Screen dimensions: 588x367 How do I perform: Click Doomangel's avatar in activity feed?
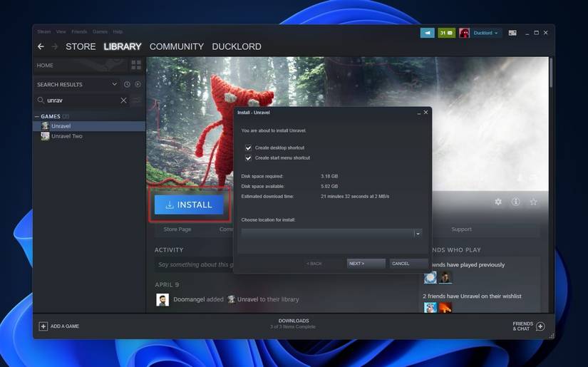pos(163,299)
